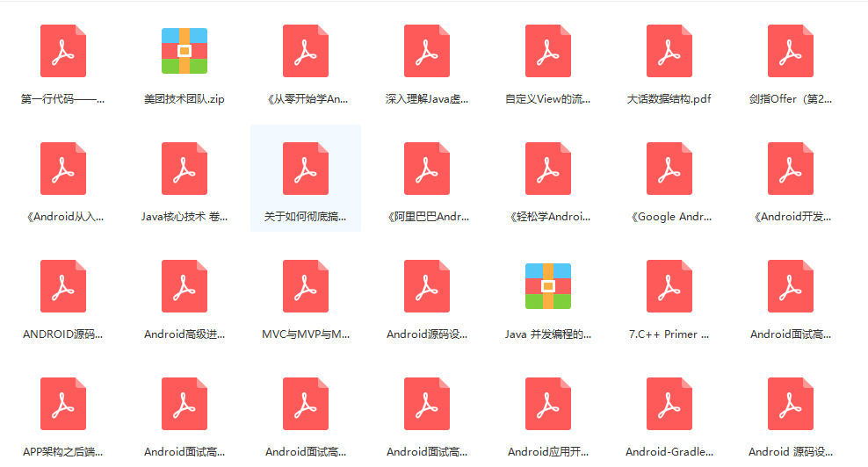This screenshot has width=868, height=467.
Task: Select the 《阿里巴巴Andr... PDF icon
Action: pos(427,169)
